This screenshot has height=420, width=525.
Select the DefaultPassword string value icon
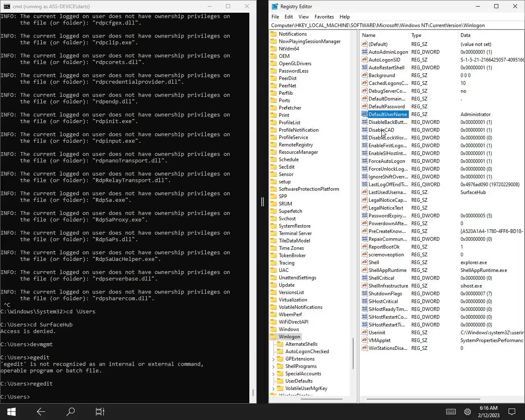364,107
